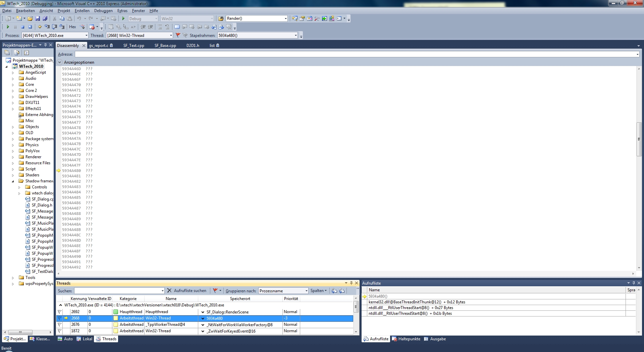Click the Aufrufliste suchen button
Image resolution: width=644 pixels, height=352 pixels.
click(x=186, y=291)
